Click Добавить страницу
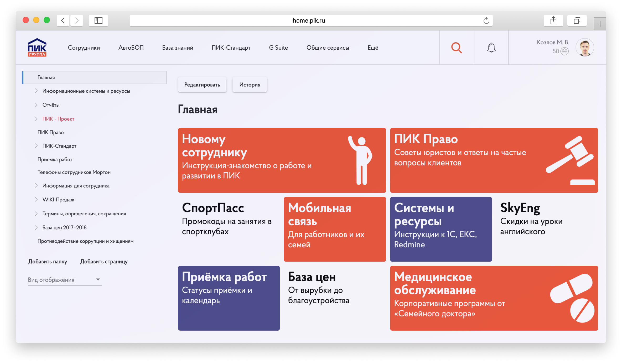Image resolution: width=622 pixels, height=364 pixels. (x=104, y=262)
